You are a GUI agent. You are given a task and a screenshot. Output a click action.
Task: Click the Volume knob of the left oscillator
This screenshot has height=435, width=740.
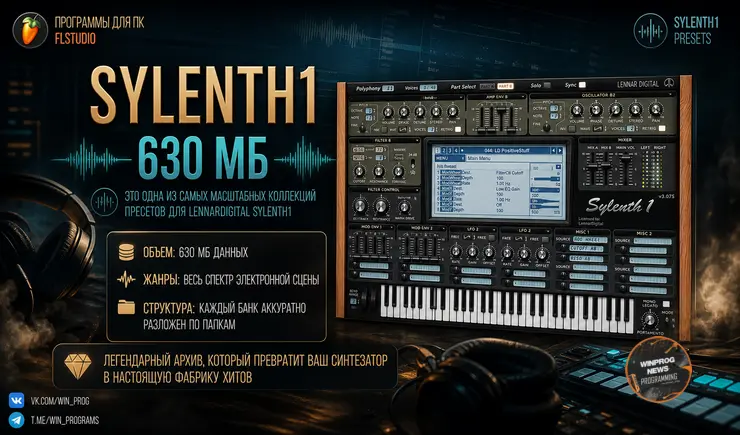click(x=388, y=112)
